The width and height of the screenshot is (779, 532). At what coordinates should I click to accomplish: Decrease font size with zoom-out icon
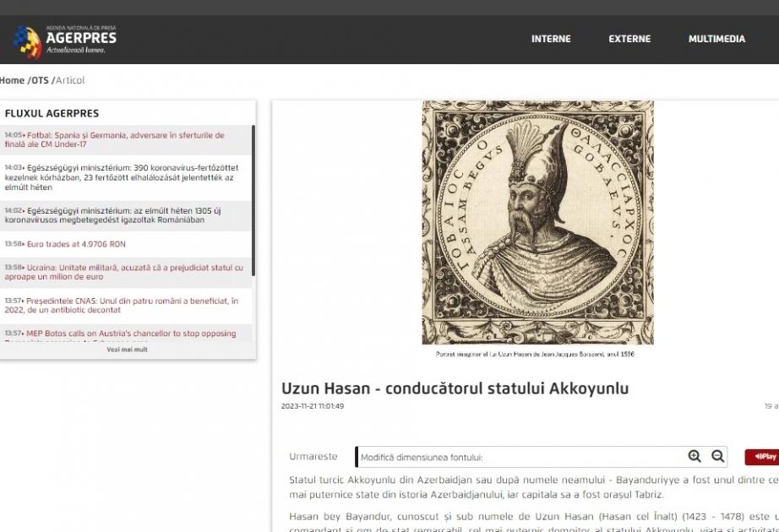click(x=717, y=456)
